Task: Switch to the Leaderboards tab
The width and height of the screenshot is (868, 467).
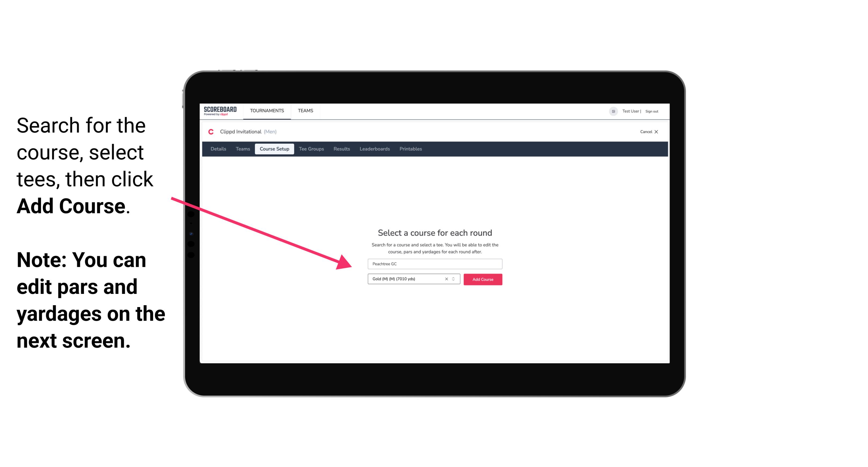Action: 374,149
